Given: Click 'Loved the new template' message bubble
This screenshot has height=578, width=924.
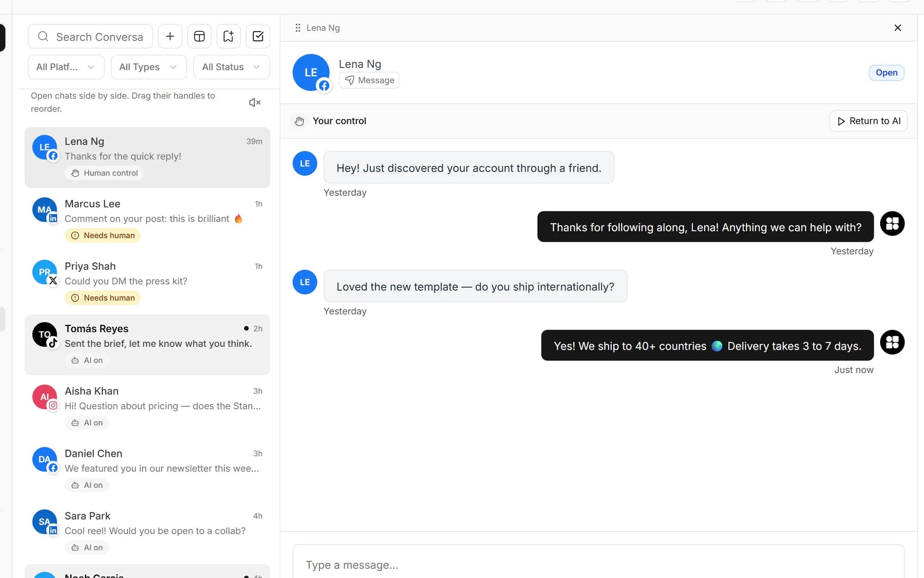Looking at the screenshot, I should (x=475, y=286).
